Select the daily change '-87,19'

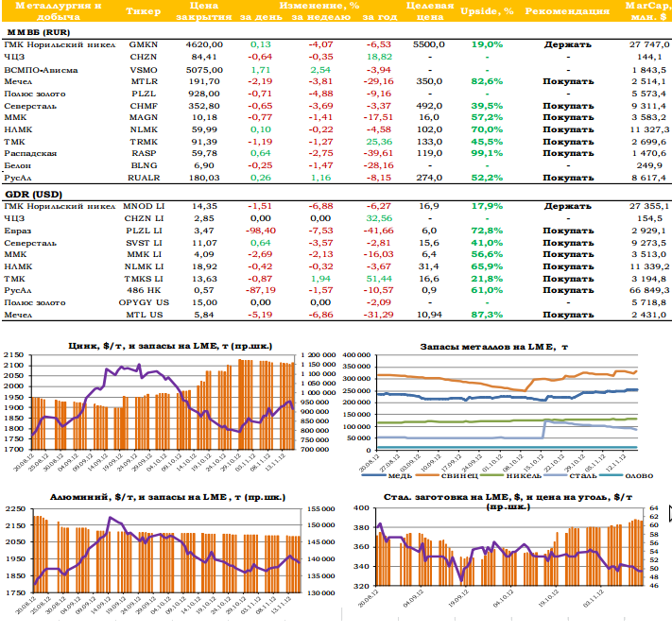(261, 290)
